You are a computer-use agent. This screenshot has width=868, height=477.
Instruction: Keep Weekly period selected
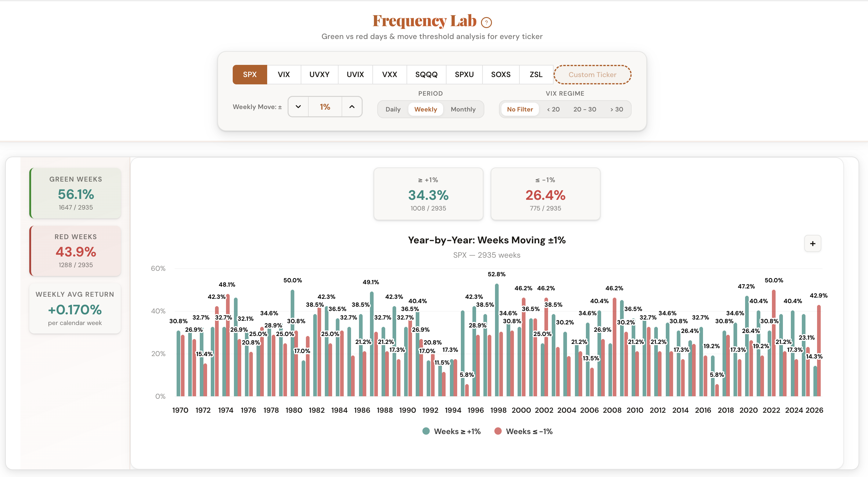pos(425,109)
